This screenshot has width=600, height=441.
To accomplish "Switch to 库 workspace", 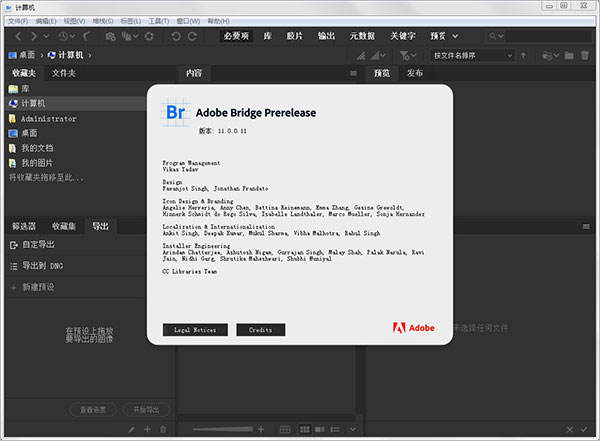I will pyautogui.click(x=267, y=36).
